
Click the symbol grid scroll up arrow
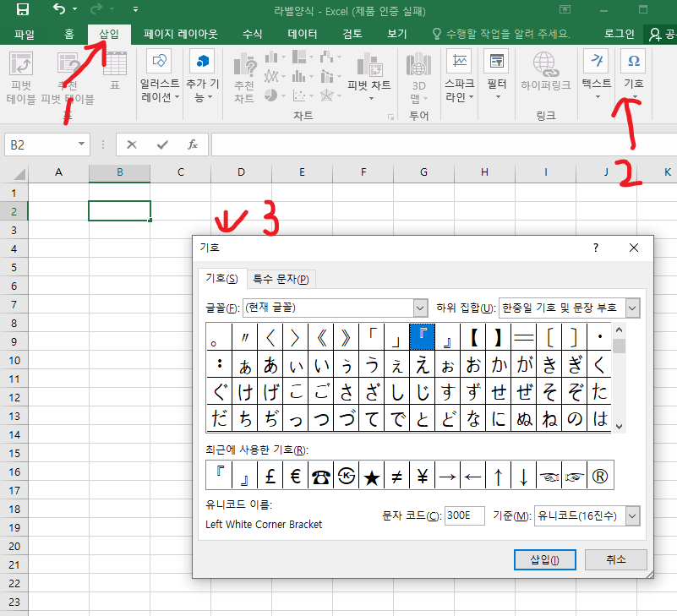click(619, 330)
